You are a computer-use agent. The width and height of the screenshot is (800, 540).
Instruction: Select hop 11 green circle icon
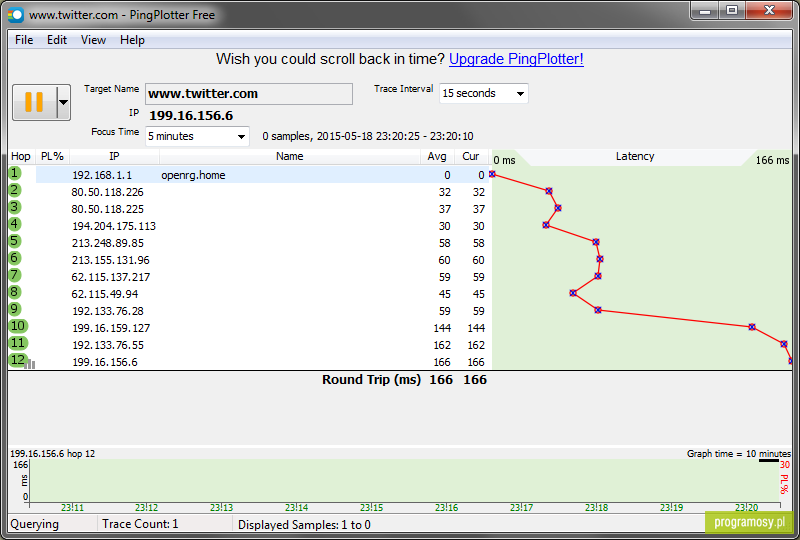click(18, 343)
